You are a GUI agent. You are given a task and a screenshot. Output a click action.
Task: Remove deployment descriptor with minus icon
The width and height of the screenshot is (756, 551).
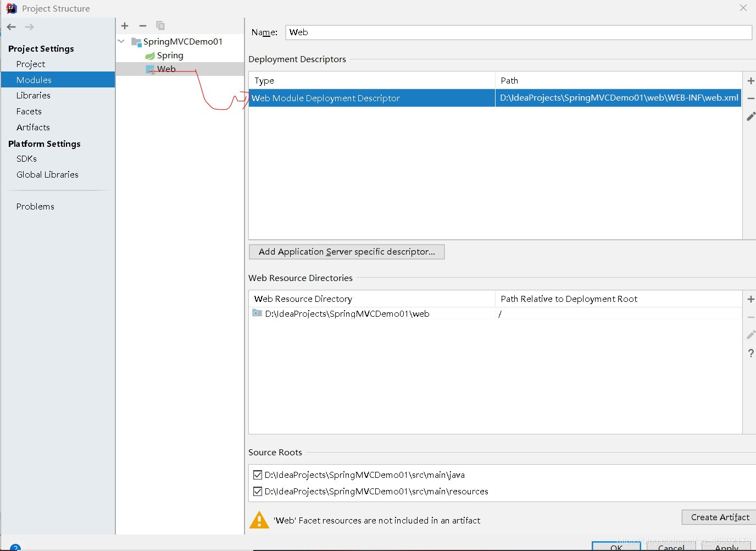pos(751,98)
